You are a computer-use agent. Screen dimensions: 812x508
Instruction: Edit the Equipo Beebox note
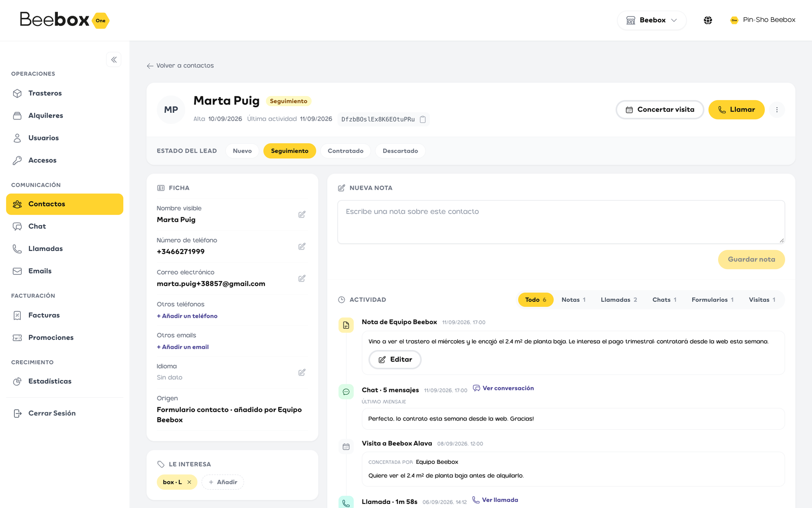click(x=395, y=360)
